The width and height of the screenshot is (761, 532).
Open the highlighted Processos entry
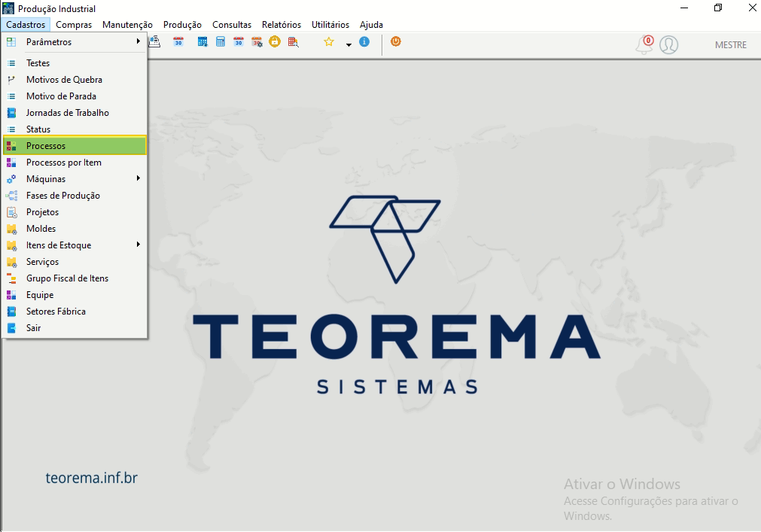click(x=75, y=145)
